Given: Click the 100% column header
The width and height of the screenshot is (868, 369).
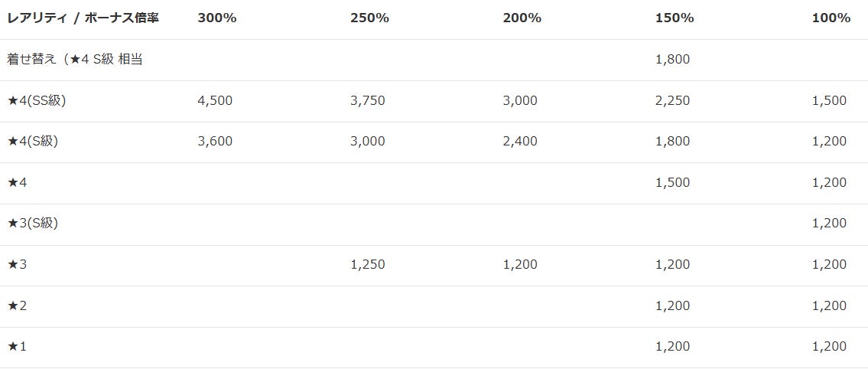Looking at the screenshot, I should [831, 18].
